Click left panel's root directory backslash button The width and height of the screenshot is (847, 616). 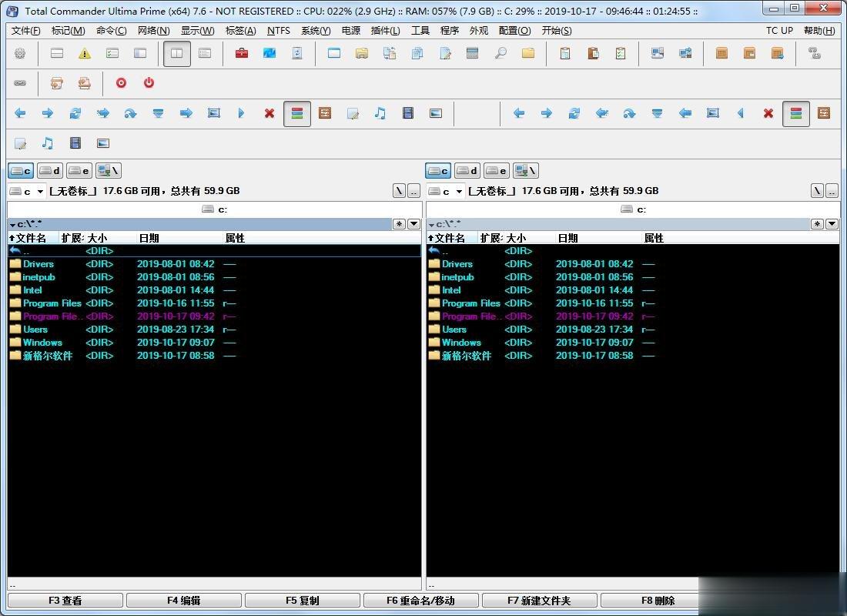(x=399, y=191)
